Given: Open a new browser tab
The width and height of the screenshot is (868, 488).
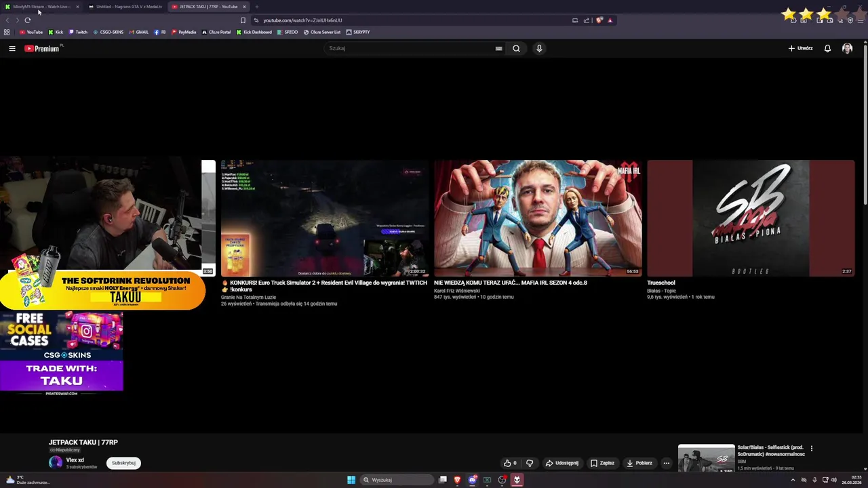Looking at the screenshot, I should pyautogui.click(x=256, y=7).
